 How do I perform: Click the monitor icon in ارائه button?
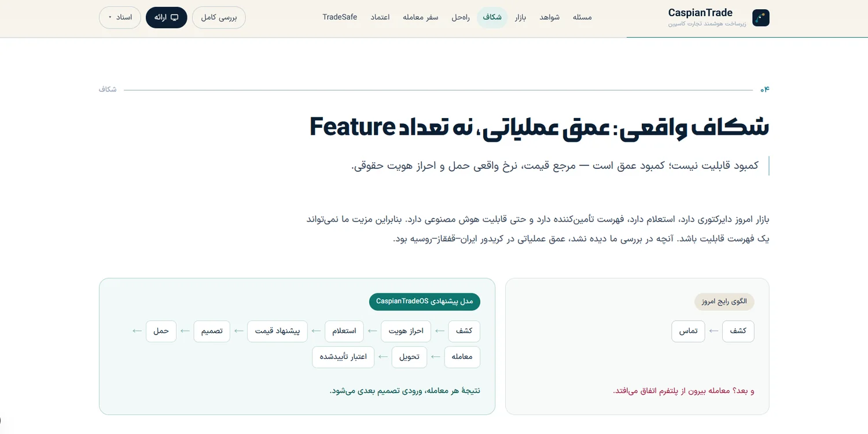click(x=174, y=17)
